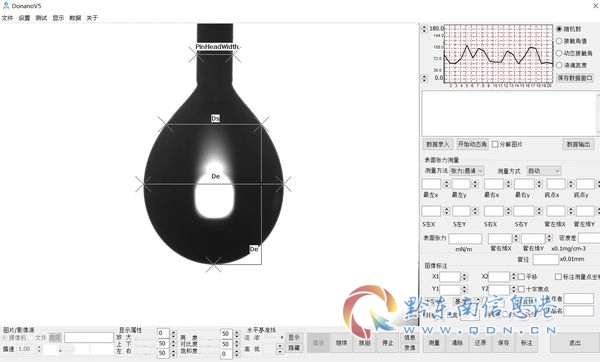Tick the 十字焦点 checkbox
The height and width of the screenshot is (362, 600).
coord(521,289)
